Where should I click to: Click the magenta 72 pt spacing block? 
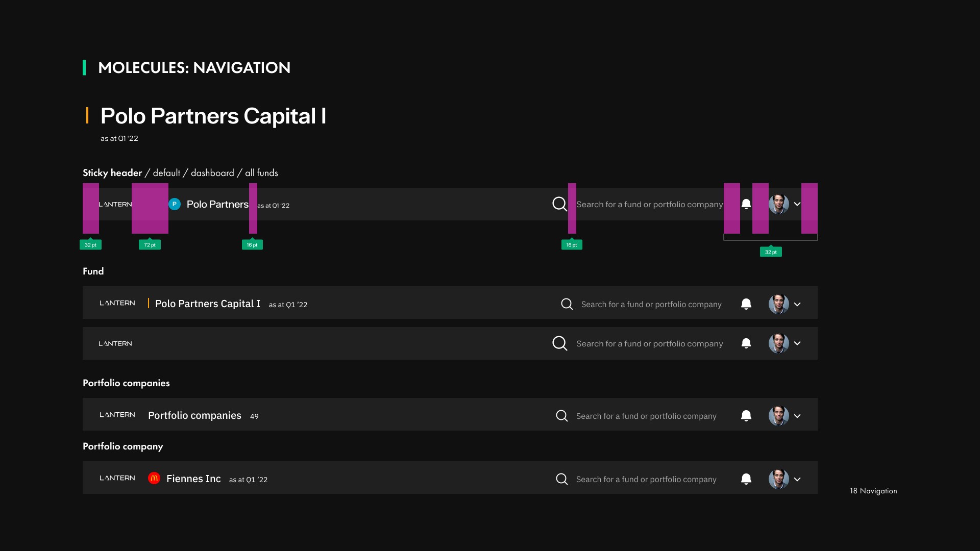[x=150, y=208]
